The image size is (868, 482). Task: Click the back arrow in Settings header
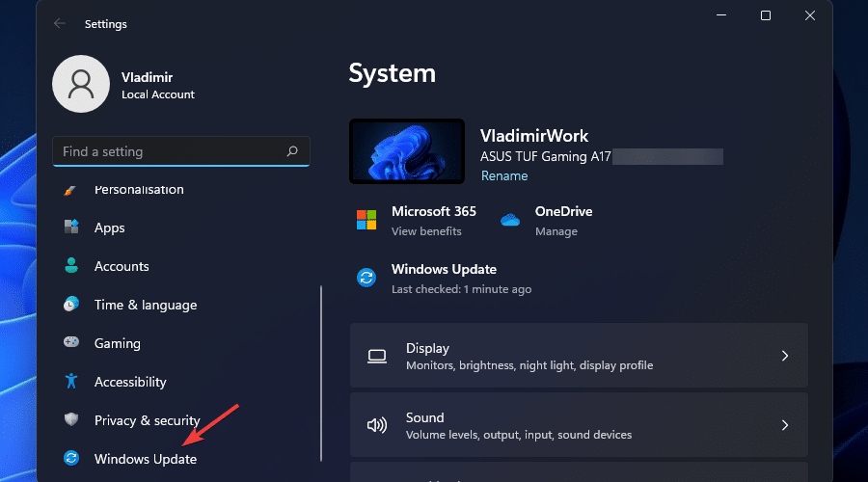tap(59, 23)
